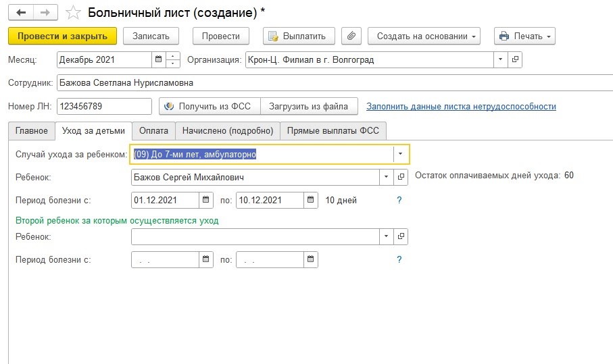Expand the Организация dropdown list
This screenshot has width=613, height=364.
pos(500,59)
